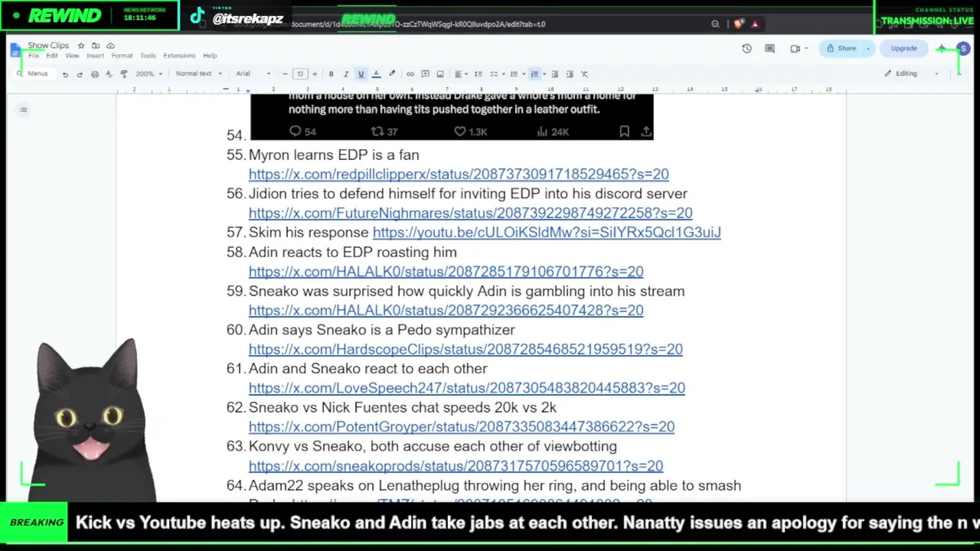Increase the indent level
The width and height of the screenshot is (980, 551).
point(570,74)
